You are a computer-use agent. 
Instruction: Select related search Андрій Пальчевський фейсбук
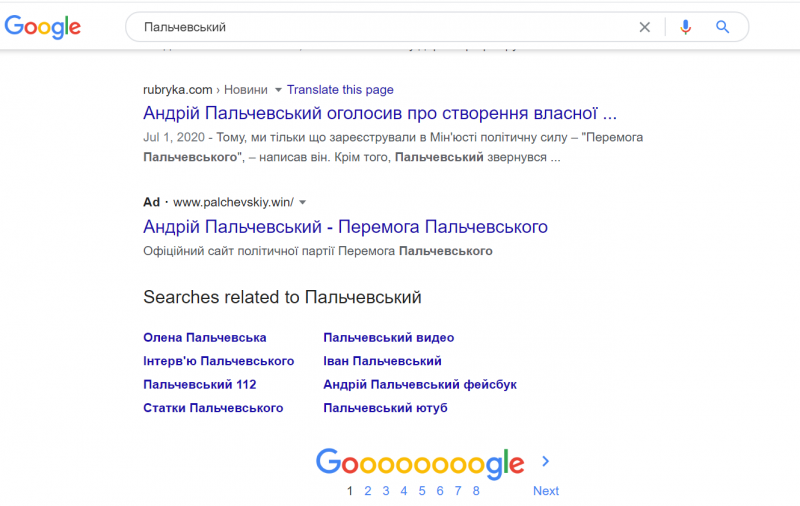(x=420, y=385)
